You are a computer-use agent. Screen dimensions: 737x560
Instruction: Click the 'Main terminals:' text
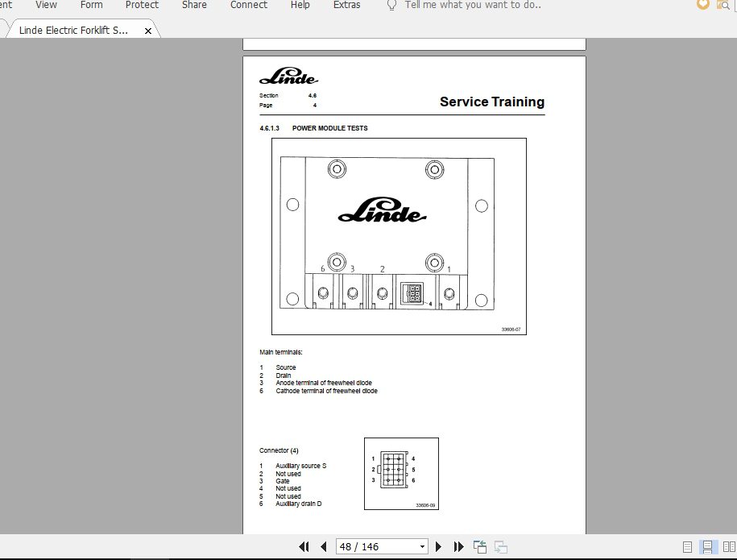tap(281, 352)
